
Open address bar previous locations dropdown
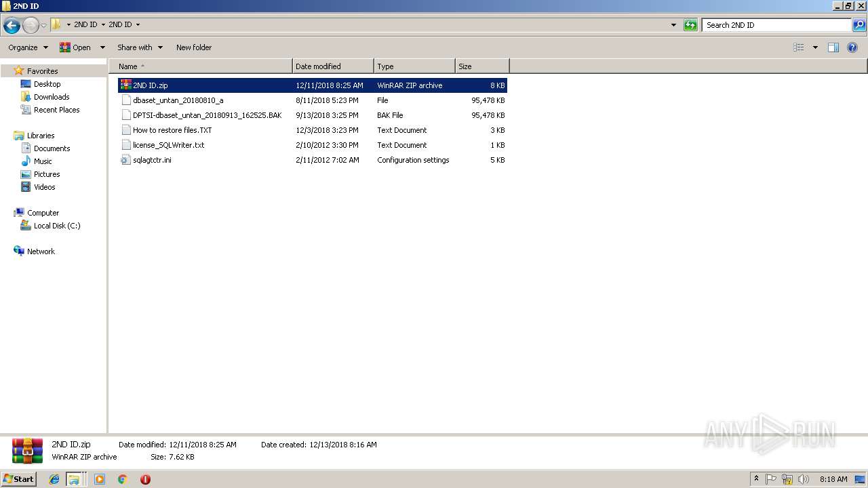click(673, 25)
